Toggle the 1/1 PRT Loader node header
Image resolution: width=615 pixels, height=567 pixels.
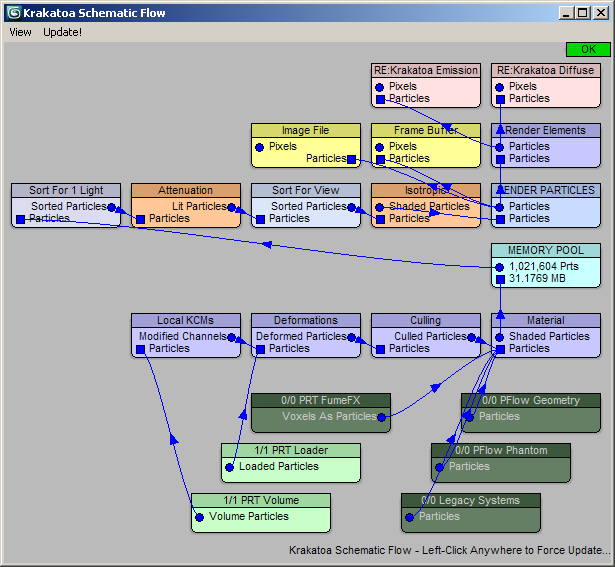[x=290, y=450]
